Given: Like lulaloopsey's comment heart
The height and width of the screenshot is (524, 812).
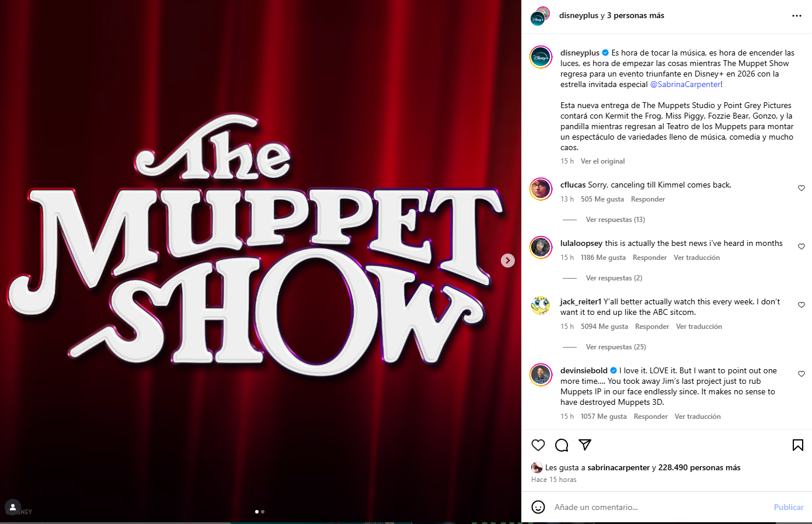Looking at the screenshot, I should tap(801, 247).
